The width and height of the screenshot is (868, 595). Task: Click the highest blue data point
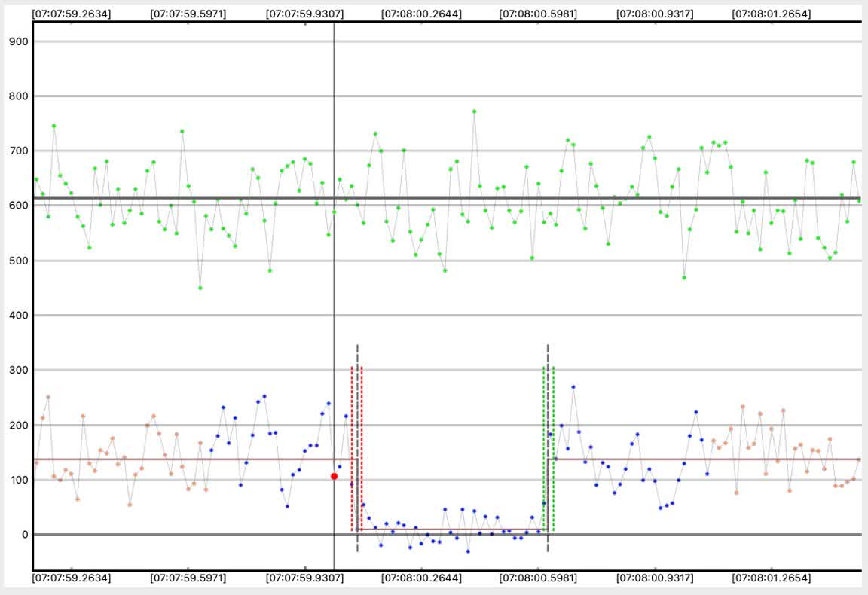[x=573, y=387]
